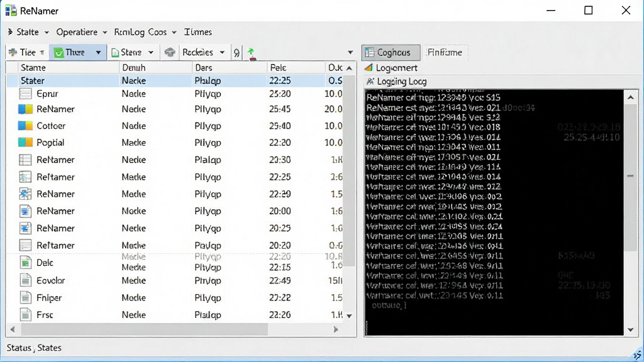Switch to the Finfirme tab
This screenshot has height=362, width=644.
(445, 53)
